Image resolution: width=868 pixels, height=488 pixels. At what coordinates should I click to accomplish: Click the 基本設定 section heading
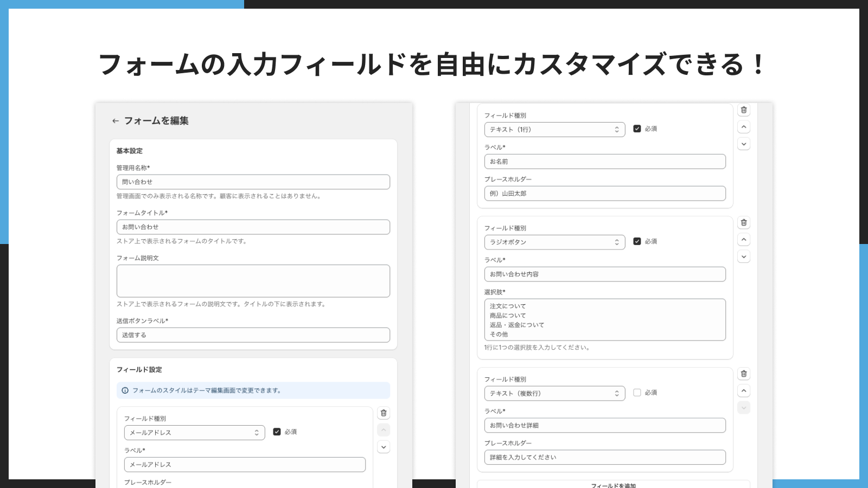[130, 151]
